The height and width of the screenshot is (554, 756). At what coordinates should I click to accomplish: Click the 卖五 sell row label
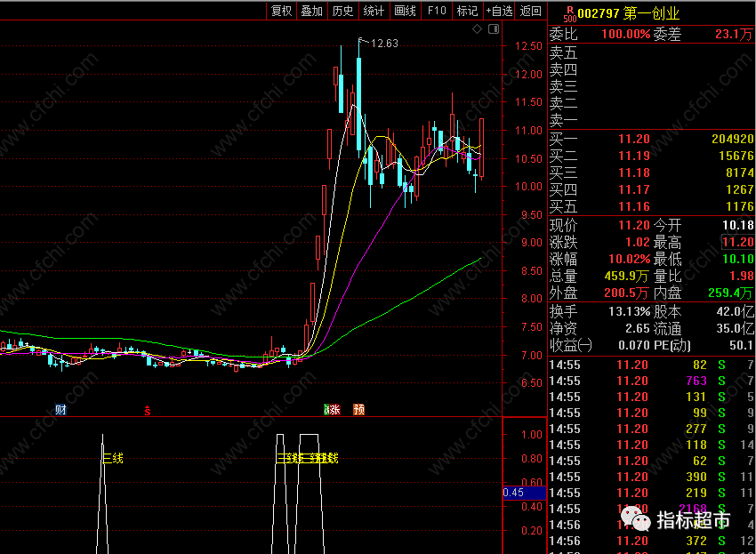tap(563, 52)
